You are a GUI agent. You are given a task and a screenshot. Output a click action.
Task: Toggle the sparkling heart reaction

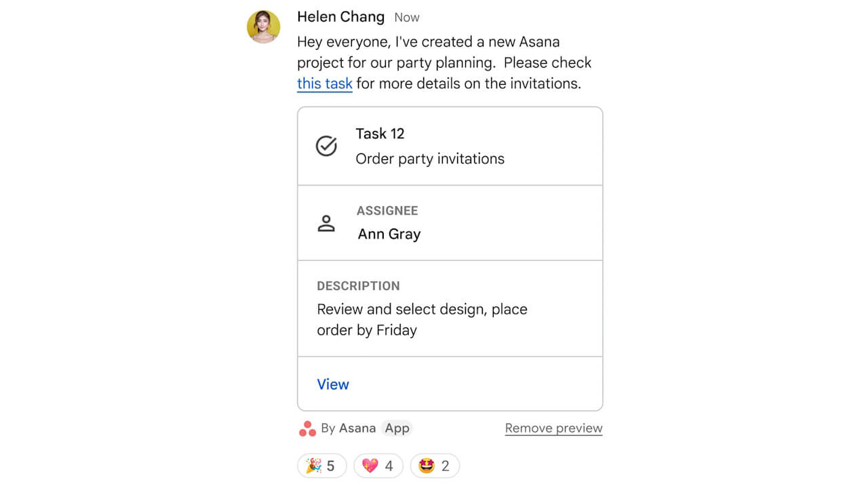(378, 466)
